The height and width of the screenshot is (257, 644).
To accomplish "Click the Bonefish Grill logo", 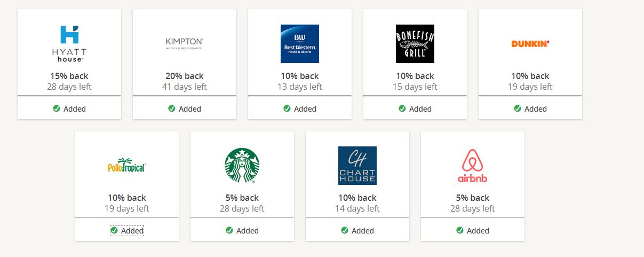I will pyautogui.click(x=415, y=44).
